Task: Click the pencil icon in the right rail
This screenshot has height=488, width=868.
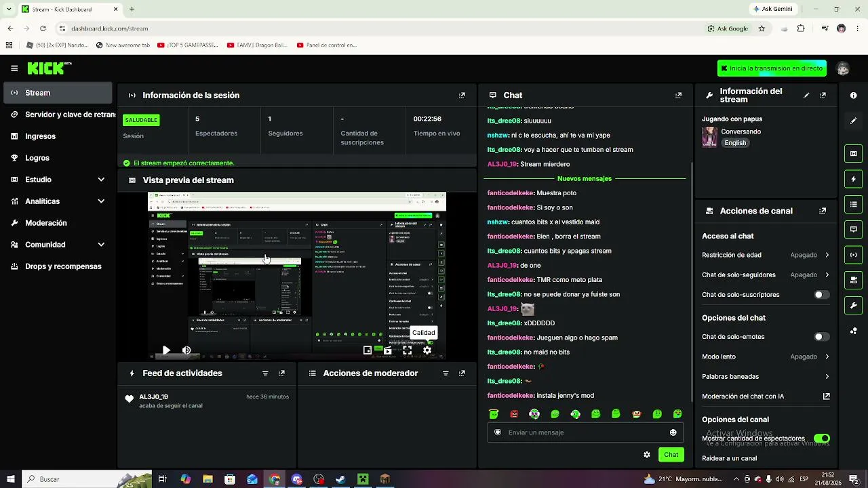Action: coord(853,121)
